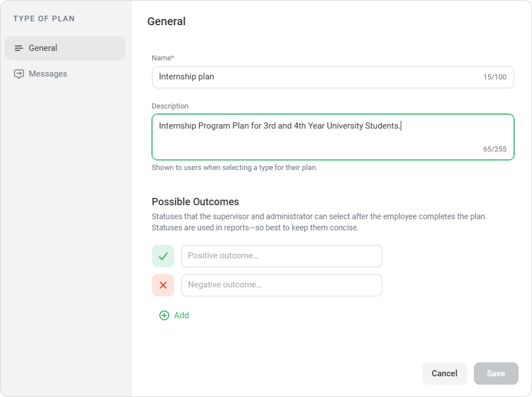Cancel editing the plan type
Viewport: 532px width, 397px height.
point(445,374)
